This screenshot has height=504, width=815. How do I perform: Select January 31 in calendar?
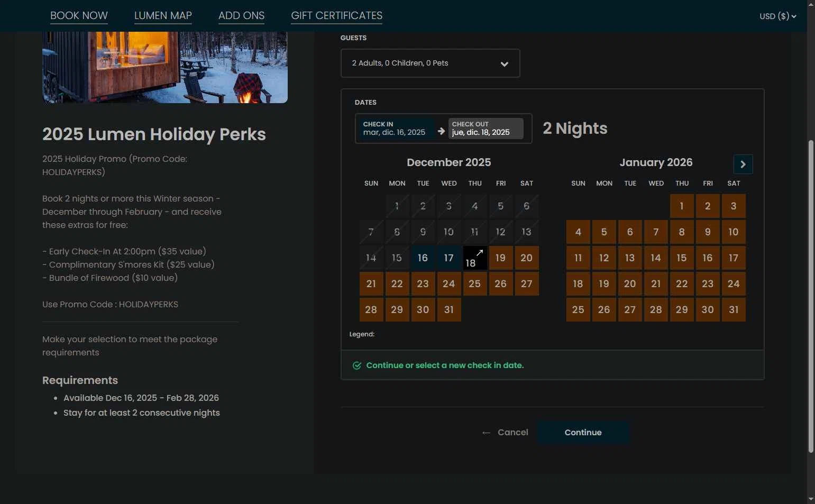tap(734, 310)
